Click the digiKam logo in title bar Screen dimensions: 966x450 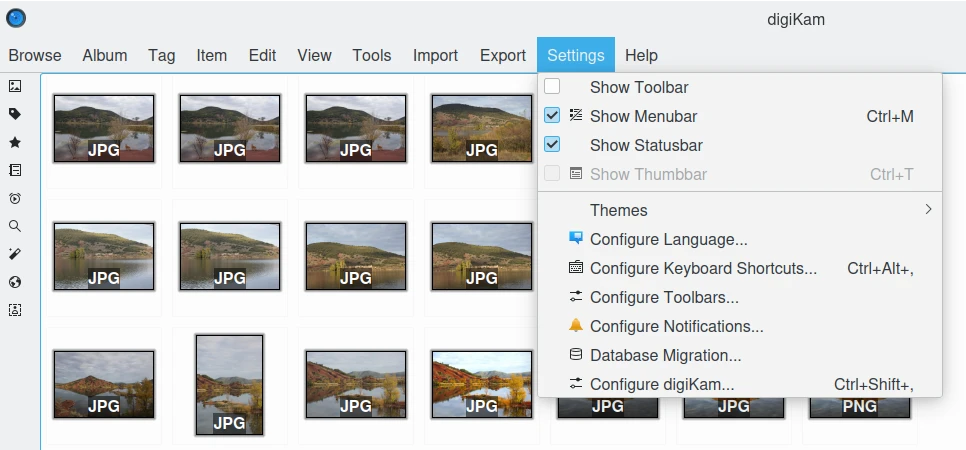(16, 18)
